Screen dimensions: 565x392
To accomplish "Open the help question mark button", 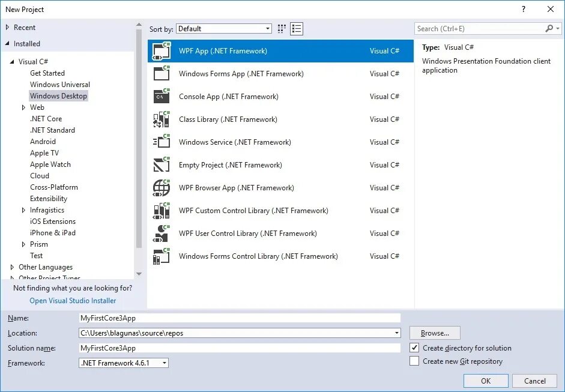I will tap(523, 10).
